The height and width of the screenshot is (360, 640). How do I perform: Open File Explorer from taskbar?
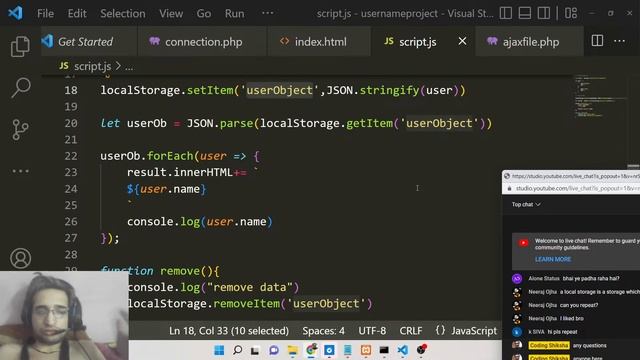[x=292, y=350]
